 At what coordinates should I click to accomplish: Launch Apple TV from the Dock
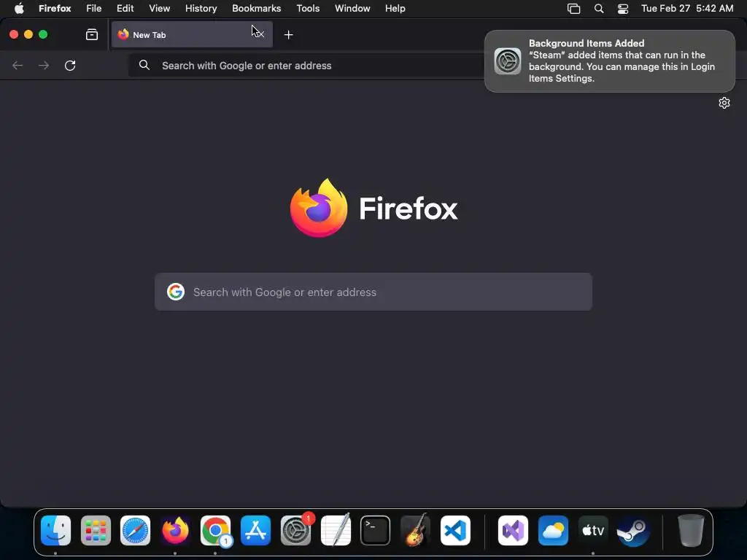pyautogui.click(x=593, y=531)
